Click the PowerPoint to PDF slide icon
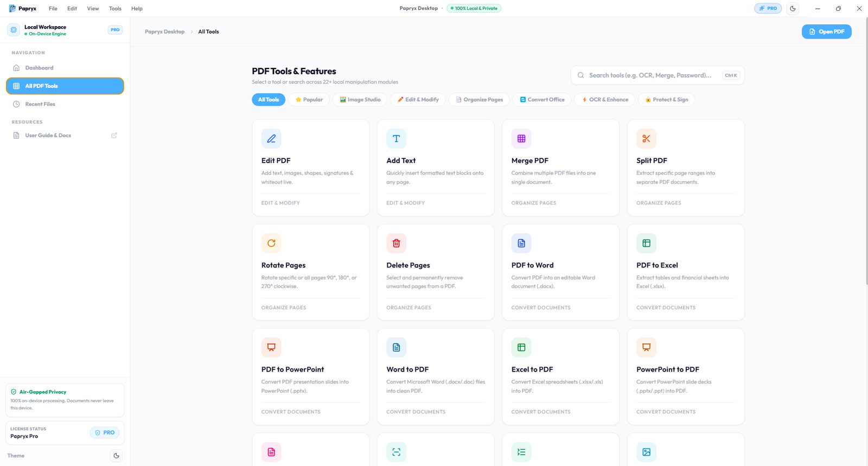This screenshot has width=868, height=466. pyautogui.click(x=646, y=347)
